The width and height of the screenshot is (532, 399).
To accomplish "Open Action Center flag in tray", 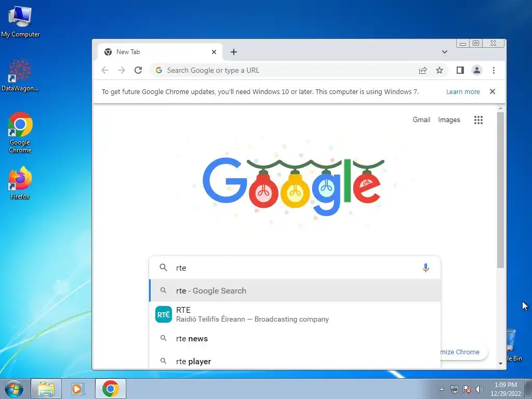I will coord(467,389).
